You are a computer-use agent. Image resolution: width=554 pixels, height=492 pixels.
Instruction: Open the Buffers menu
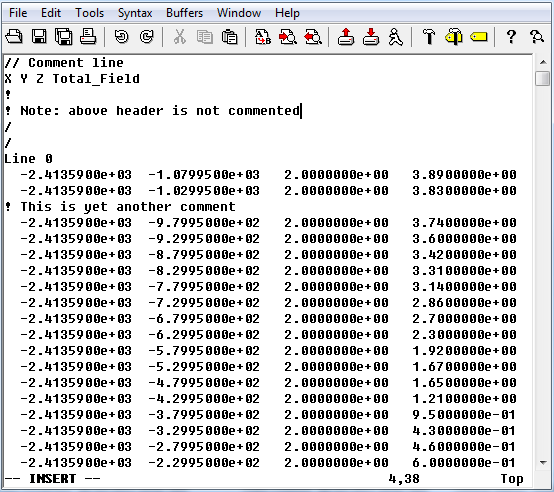[184, 13]
